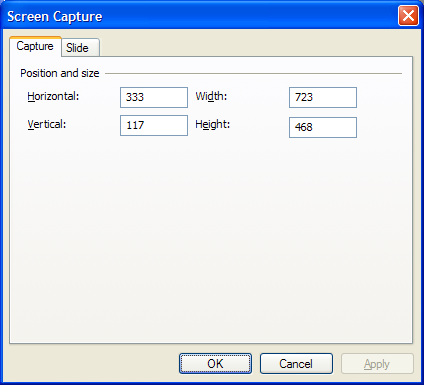Click the greyed-out Apply button
The height and width of the screenshot is (385, 424).
[x=377, y=363]
